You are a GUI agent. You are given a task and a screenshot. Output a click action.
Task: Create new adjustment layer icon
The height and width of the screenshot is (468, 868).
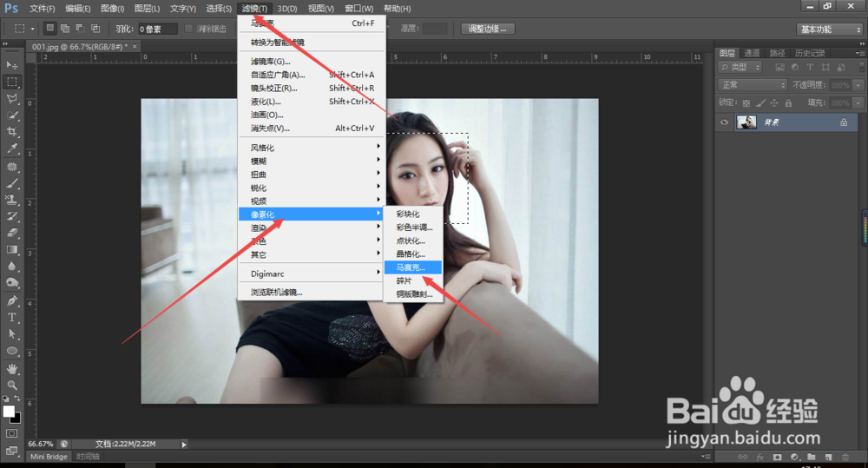(795, 457)
